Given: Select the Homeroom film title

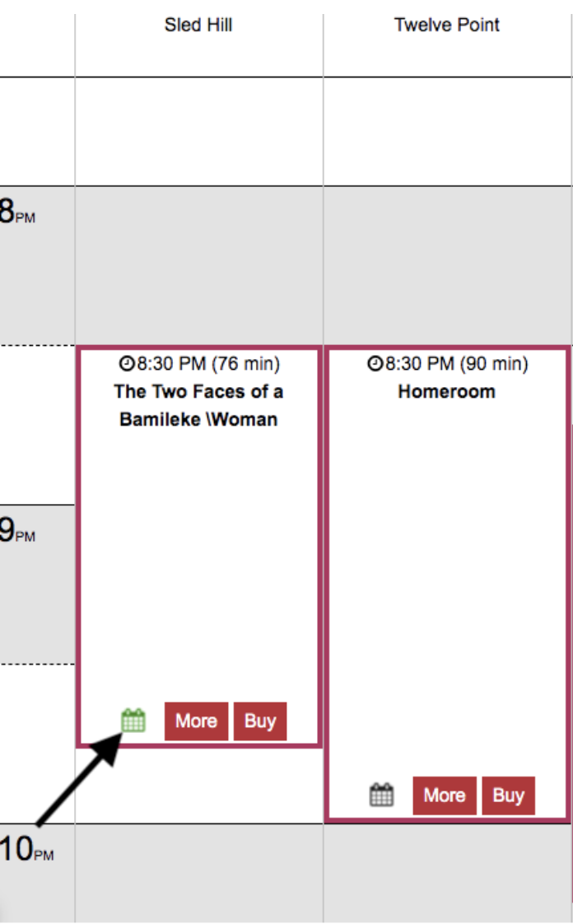Looking at the screenshot, I should tap(447, 391).
